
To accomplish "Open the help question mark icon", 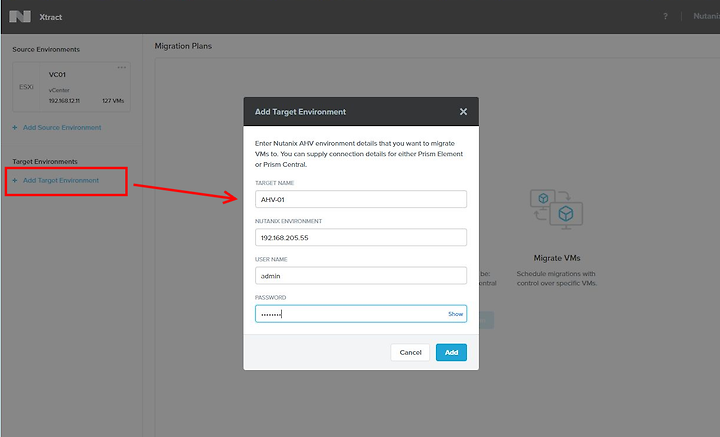I will coord(665,17).
